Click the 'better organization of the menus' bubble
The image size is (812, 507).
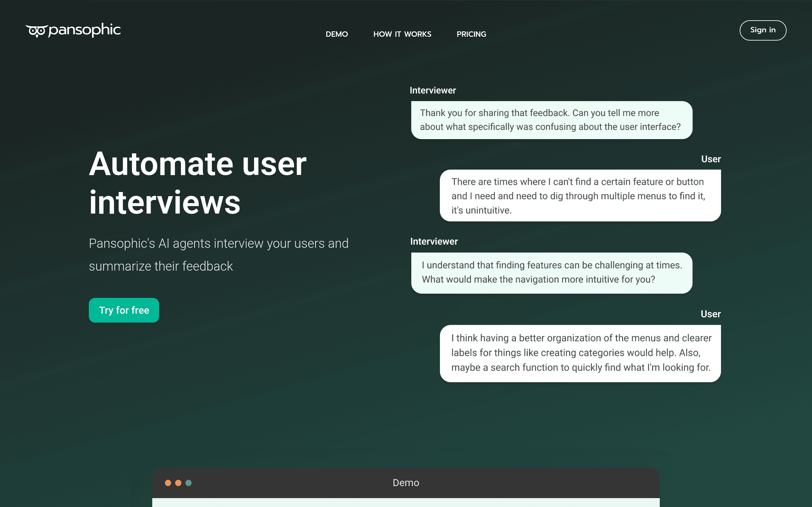pos(580,353)
